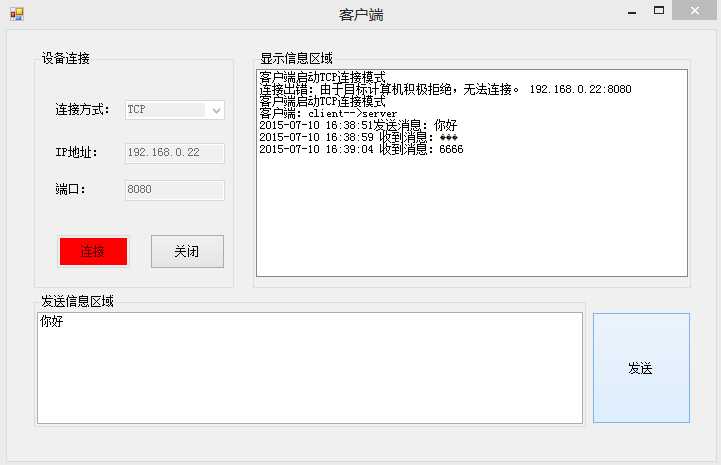721x465 pixels.
Task: Click the 显示信息区域 group title
Action: pyautogui.click(x=296, y=58)
